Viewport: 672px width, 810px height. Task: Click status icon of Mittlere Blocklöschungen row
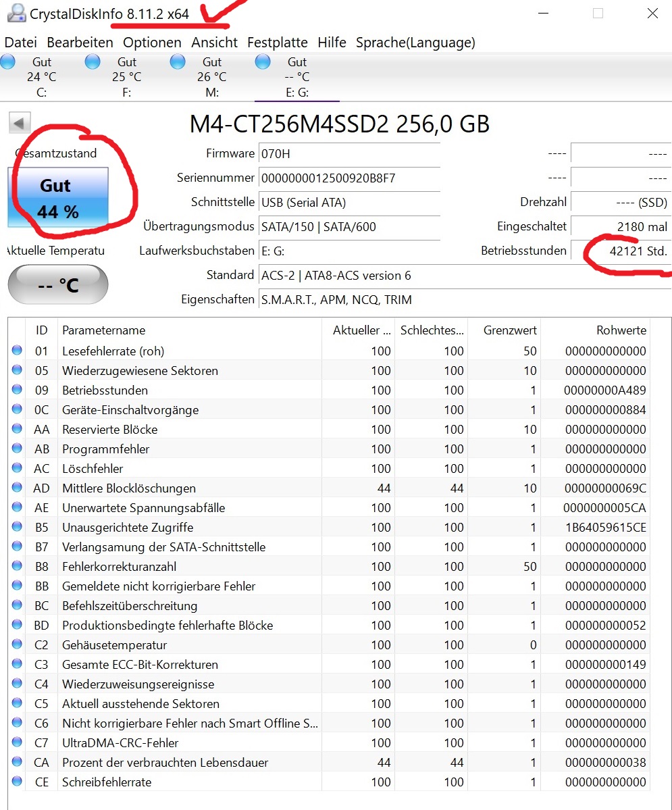[17, 488]
